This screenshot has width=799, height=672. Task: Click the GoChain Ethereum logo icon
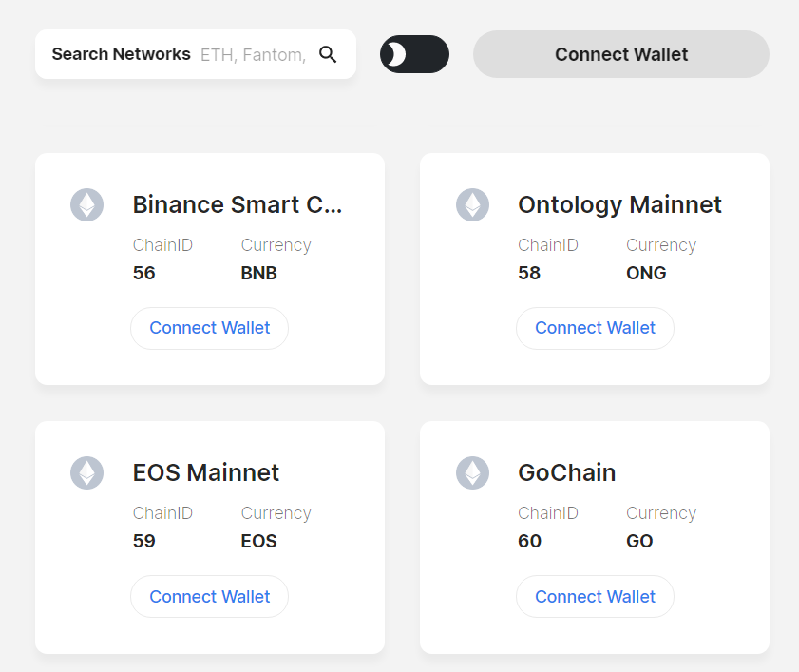(472, 472)
